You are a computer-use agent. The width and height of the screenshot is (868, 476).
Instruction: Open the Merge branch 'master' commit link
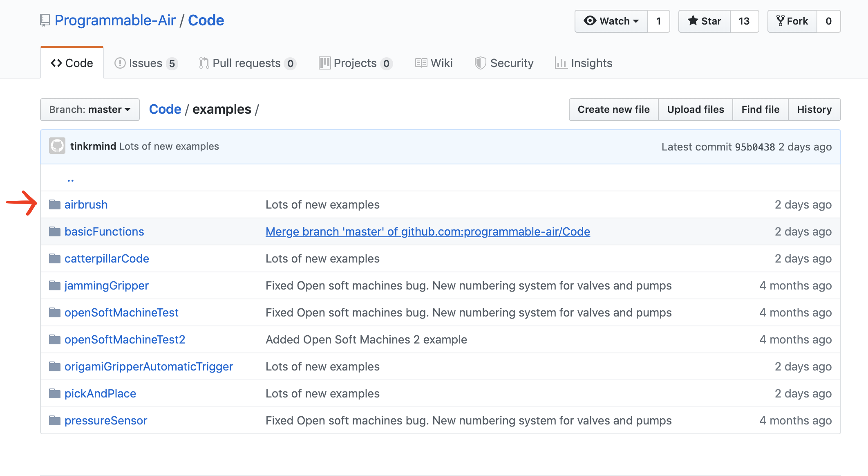pyautogui.click(x=427, y=231)
